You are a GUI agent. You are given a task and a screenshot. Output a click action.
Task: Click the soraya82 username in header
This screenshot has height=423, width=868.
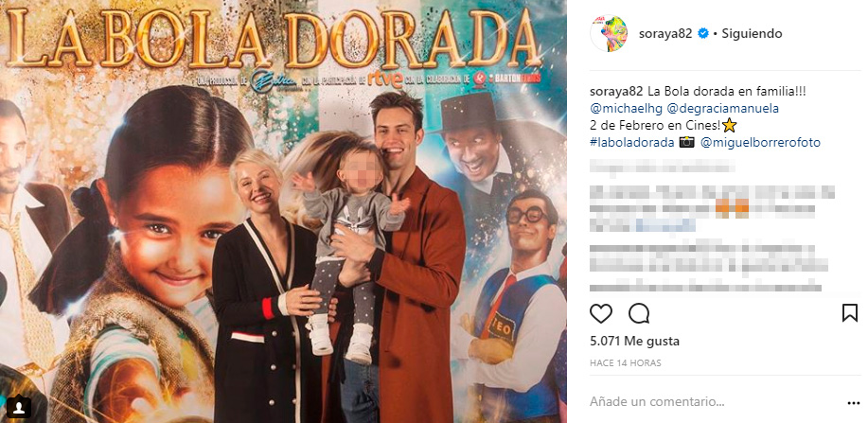pyautogui.click(x=665, y=34)
